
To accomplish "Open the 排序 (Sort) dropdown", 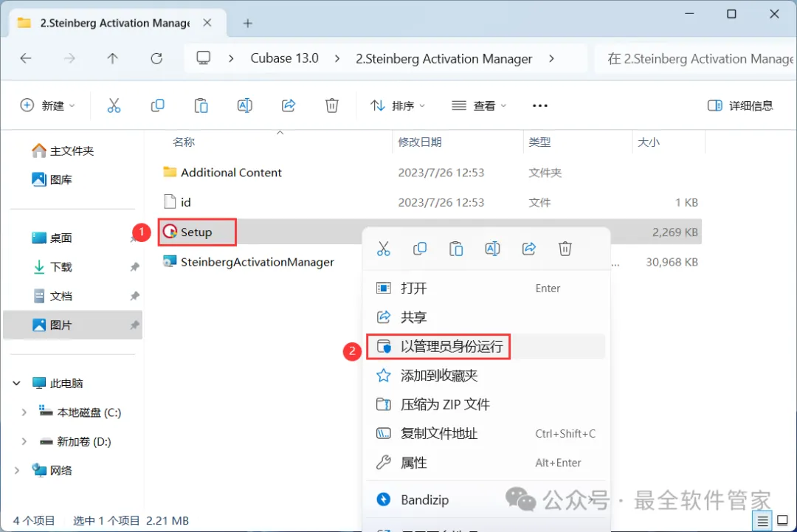I will [x=398, y=106].
